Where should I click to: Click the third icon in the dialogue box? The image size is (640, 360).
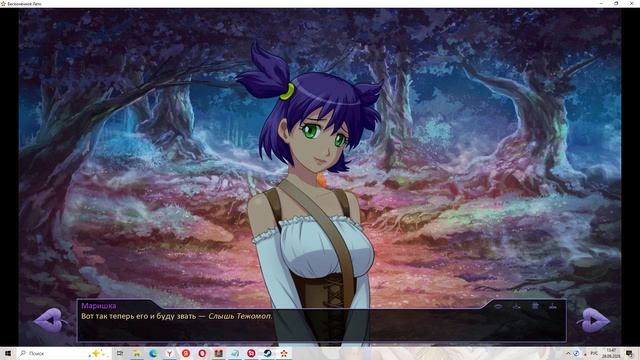tap(535, 306)
